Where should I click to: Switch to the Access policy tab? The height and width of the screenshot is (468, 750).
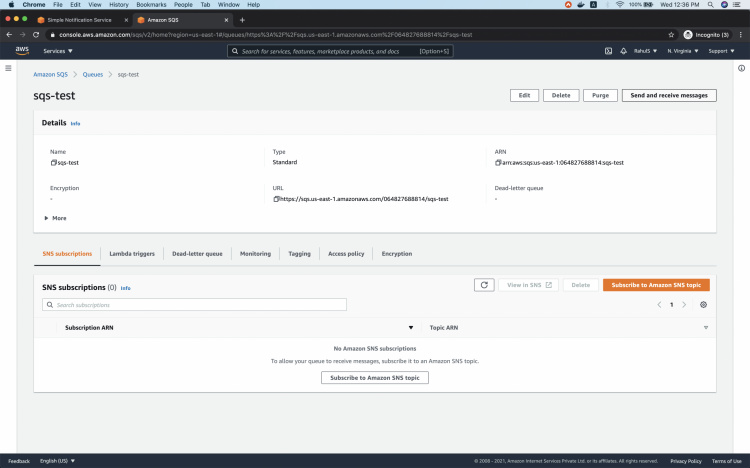348,254
